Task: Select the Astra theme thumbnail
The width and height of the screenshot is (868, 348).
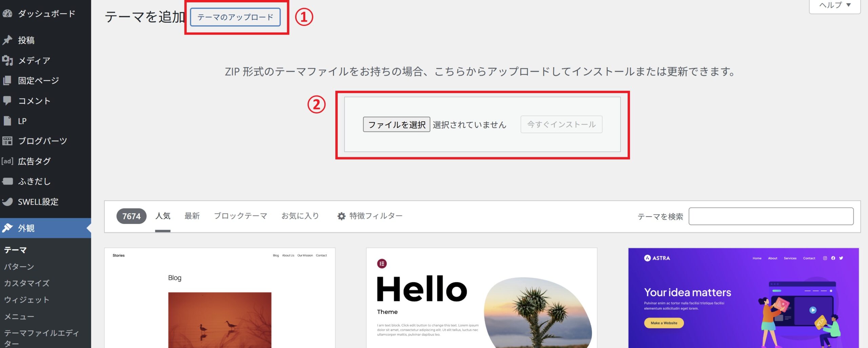Action: 743,298
